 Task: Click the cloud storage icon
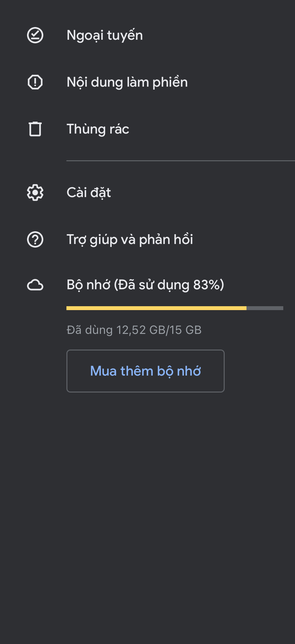point(35,285)
